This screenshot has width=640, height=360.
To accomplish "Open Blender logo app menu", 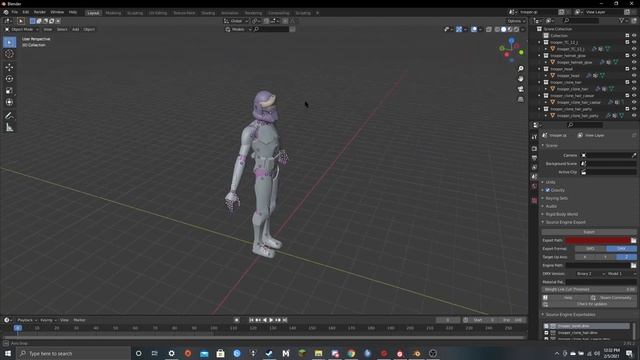I will tap(6, 12).
